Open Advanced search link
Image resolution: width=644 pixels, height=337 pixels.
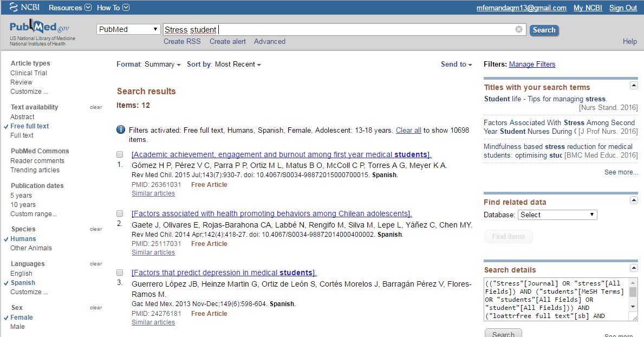pos(269,42)
